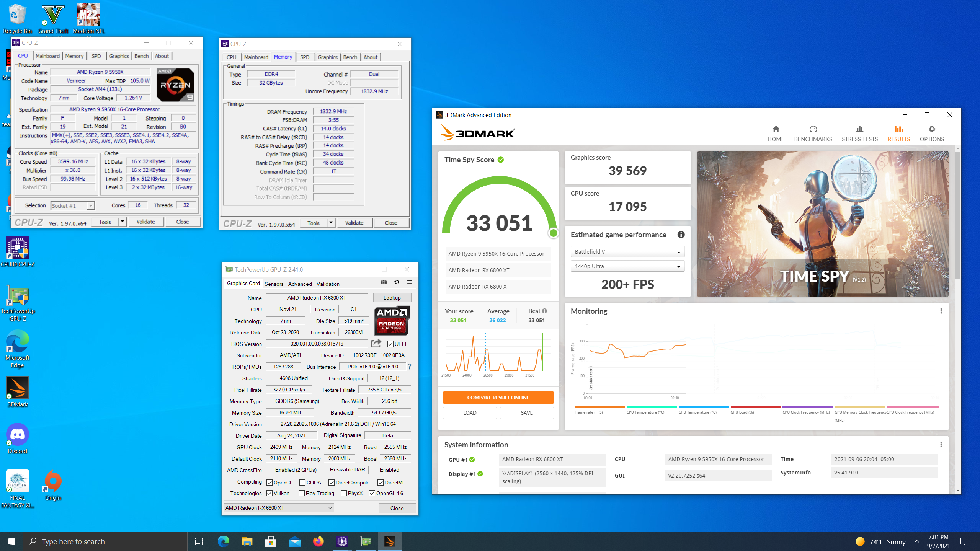Toggle the OpenCL checkbox in GPU-Z
980x551 pixels.
click(x=269, y=483)
